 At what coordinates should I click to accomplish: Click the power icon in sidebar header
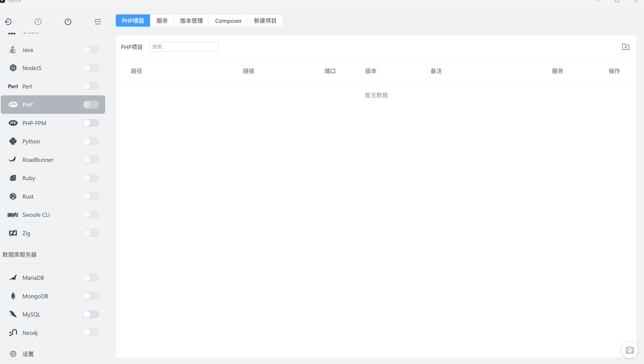pos(68,22)
